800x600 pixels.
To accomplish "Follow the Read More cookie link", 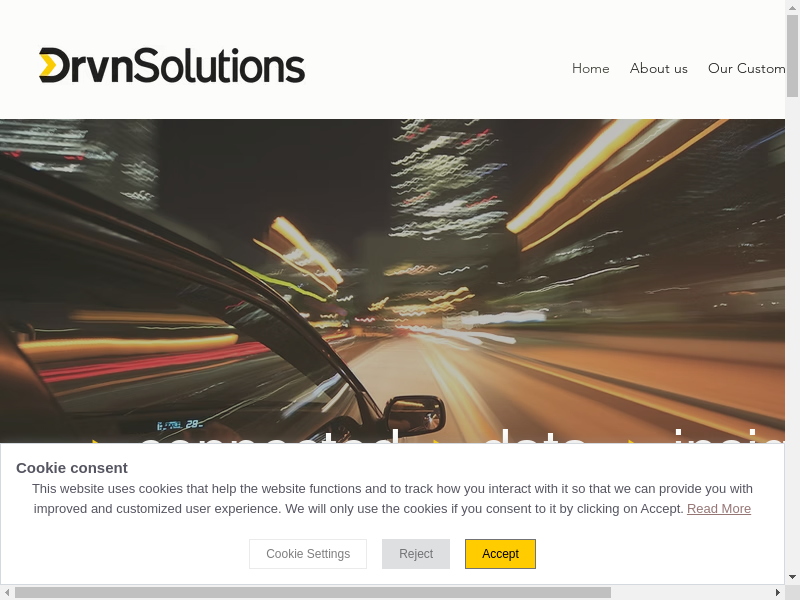I will pyautogui.click(x=718, y=508).
